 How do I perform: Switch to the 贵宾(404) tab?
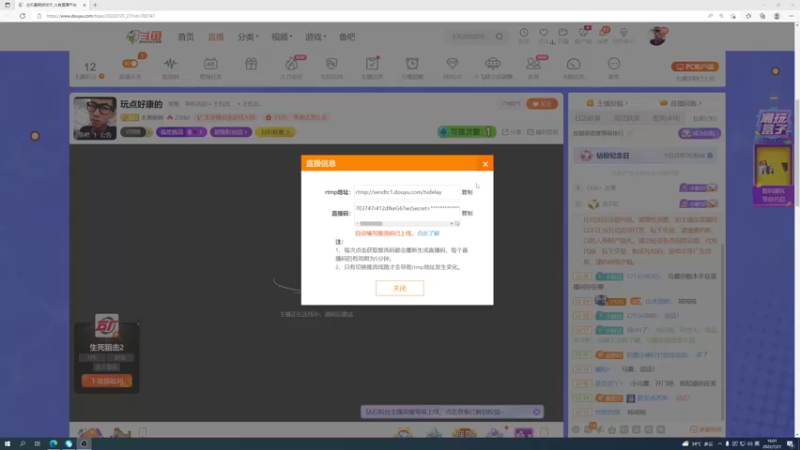point(666,118)
